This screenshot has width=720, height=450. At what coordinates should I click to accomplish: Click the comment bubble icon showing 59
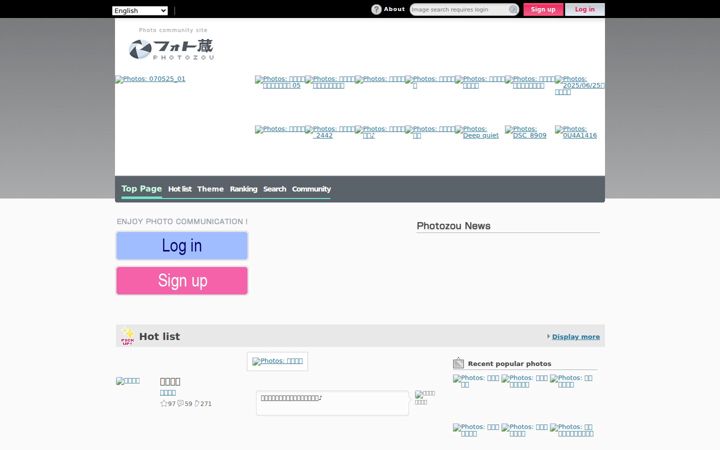pyautogui.click(x=180, y=404)
